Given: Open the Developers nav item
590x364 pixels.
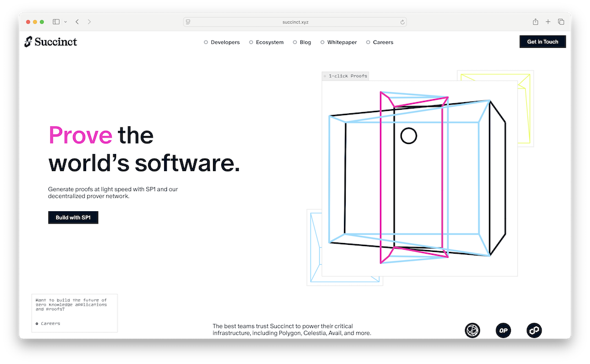Looking at the screenshot, I should (222, 42).
